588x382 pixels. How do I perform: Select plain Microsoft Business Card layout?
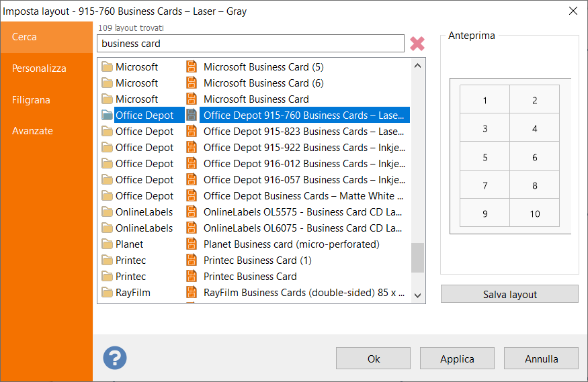tap(256, 99)
